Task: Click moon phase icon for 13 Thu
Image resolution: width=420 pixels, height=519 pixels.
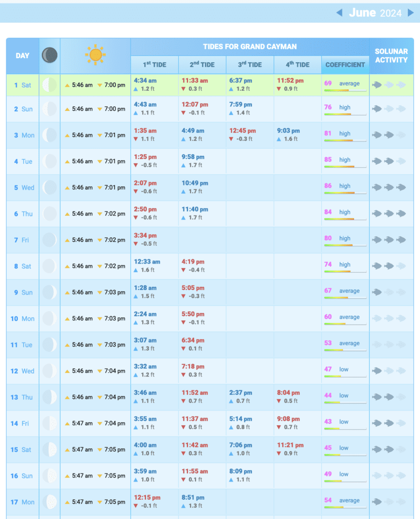Action: (x=50, y=397)
